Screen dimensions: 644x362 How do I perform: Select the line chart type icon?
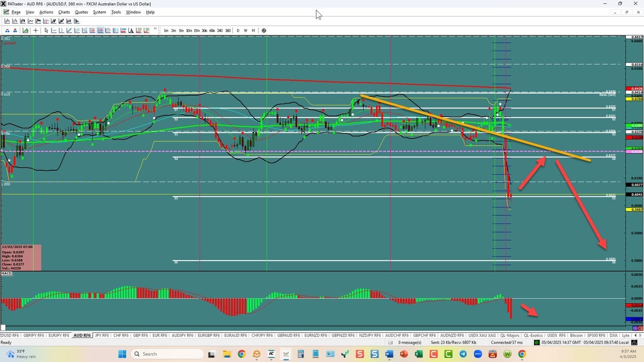30,21
